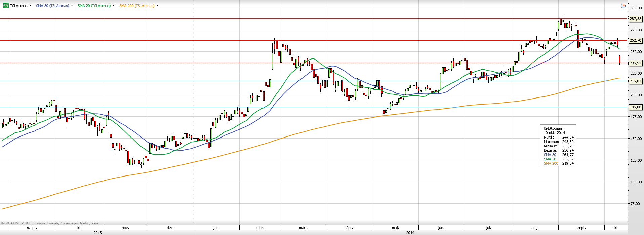Click the dec. month label
The width and height of the screenshot is (644, 235).
[x=170, y=228]
